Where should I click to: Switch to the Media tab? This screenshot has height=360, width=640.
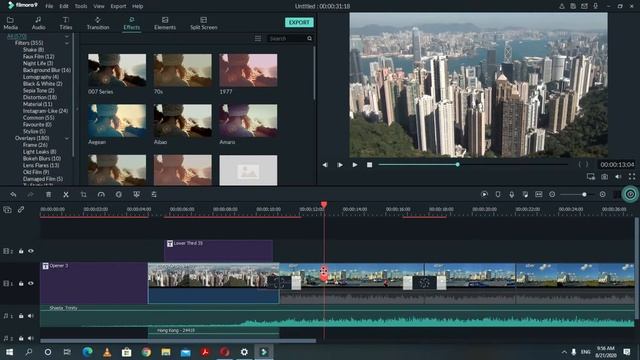coord(10,23)
